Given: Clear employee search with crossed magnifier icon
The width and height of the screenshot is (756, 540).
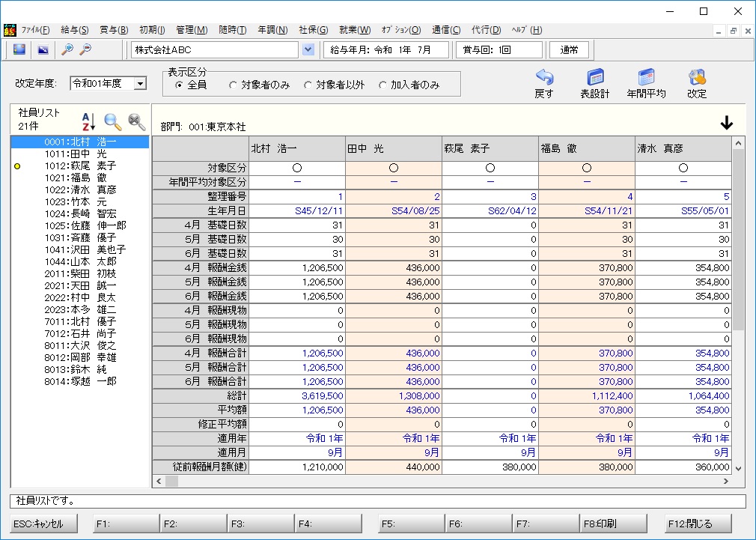Looking at the screenshot, I should [x=137, y=121].
